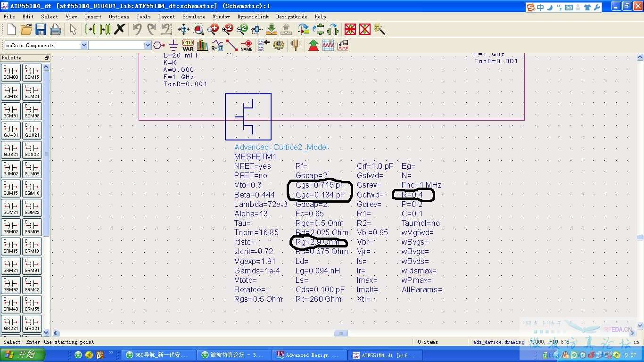Click the horizontal scrollbar thumb

pos(341,333)
